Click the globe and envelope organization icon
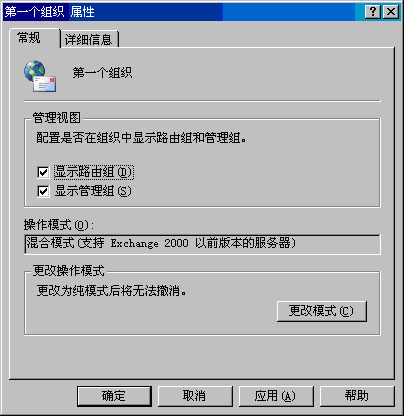The width and height of the screenshot is (404, 416). click(40, 76)
